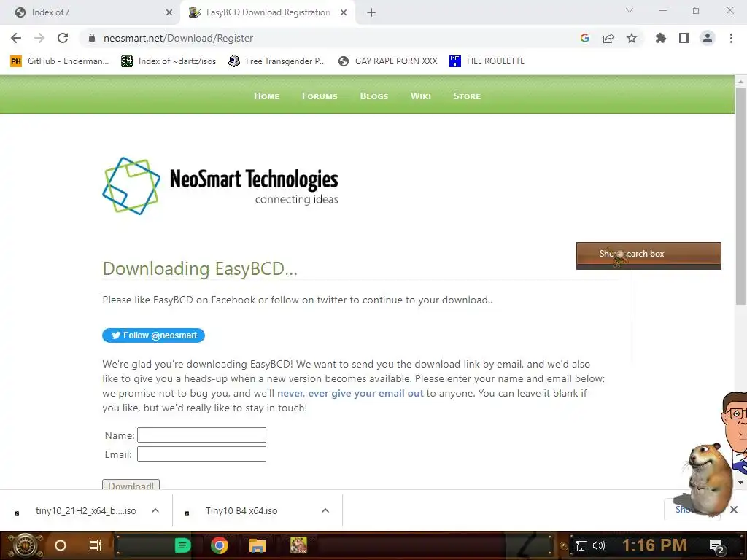Open the Tiny10 B4 x64.iso download item

(241, 510)
